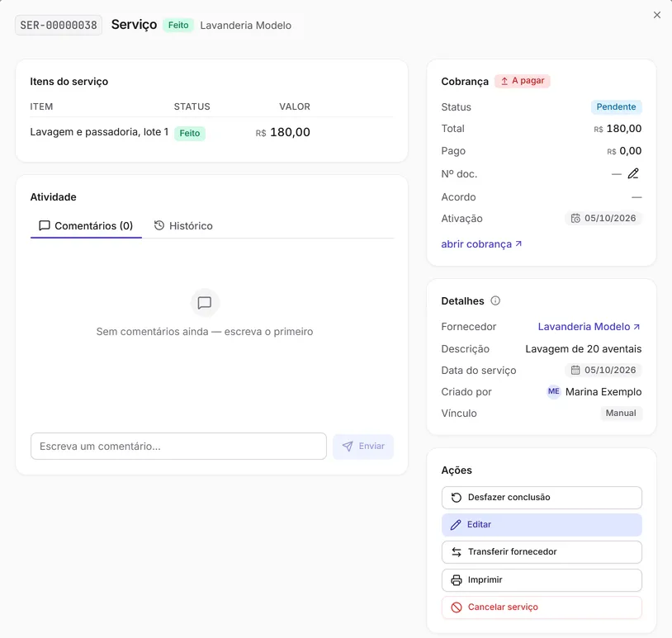Select item row 'Lavagem e passadoria, lote 1'

click(x=211, y=132)
